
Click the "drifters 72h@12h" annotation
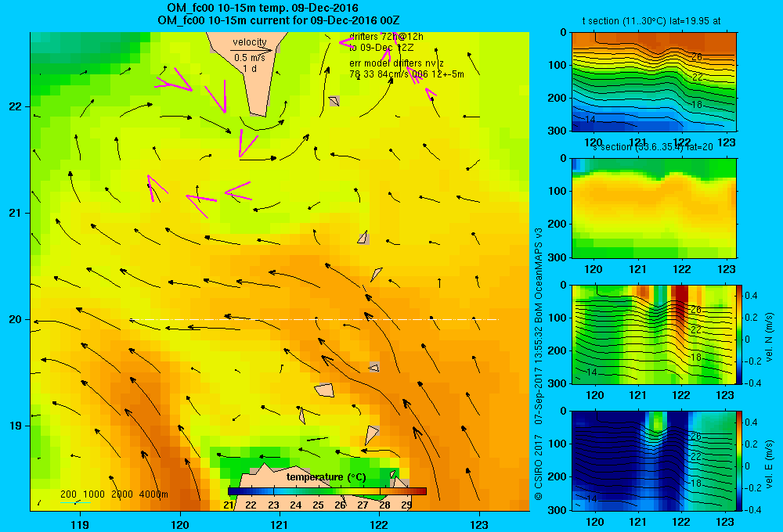[386, 37]
